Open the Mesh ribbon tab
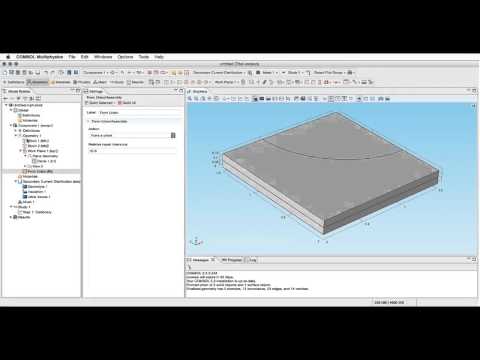Image resolution: width=480 pixels, height=360 pixels. pos(100,82)
